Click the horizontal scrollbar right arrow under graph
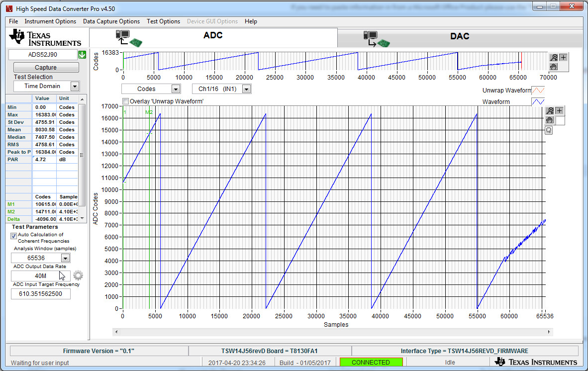Viewport: 588px width, 371px height. click(x=549, y=332)
